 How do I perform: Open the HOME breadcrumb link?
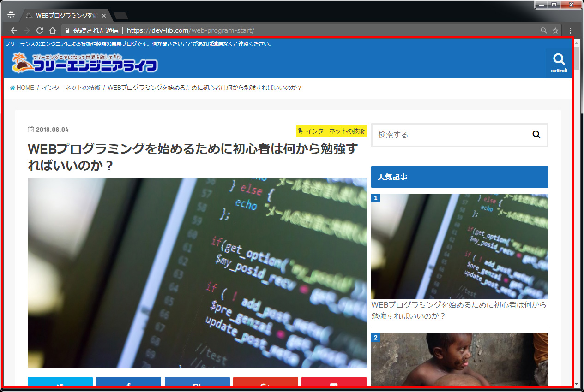pos(22,88)
